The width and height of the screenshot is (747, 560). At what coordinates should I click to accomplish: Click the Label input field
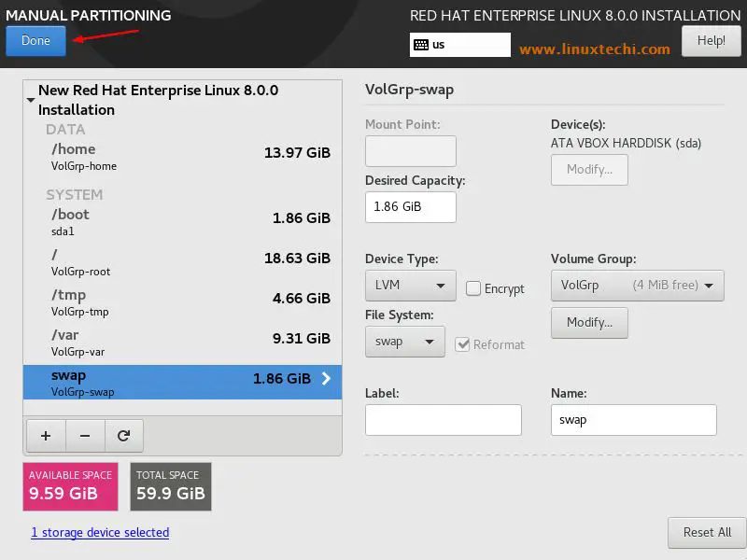443,420
